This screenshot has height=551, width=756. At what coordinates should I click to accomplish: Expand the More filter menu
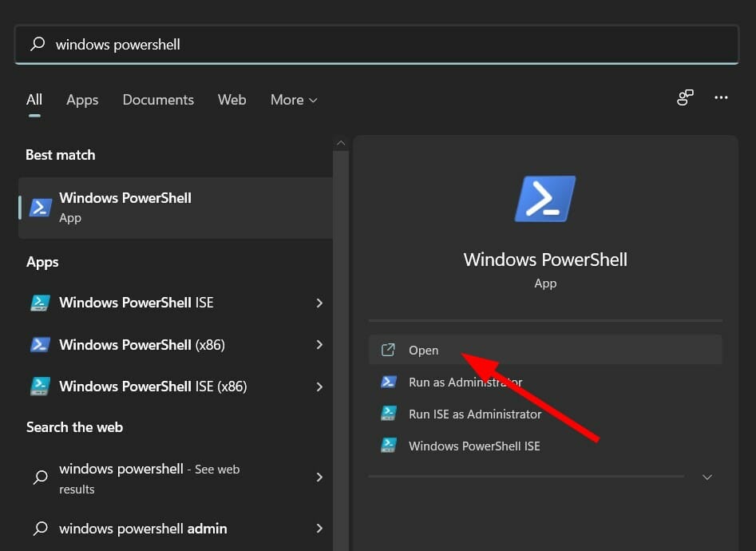tap(293, 99)
